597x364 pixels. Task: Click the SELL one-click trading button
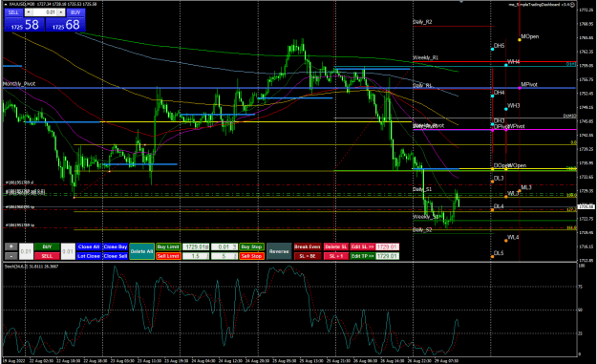[x=13, y=12]
